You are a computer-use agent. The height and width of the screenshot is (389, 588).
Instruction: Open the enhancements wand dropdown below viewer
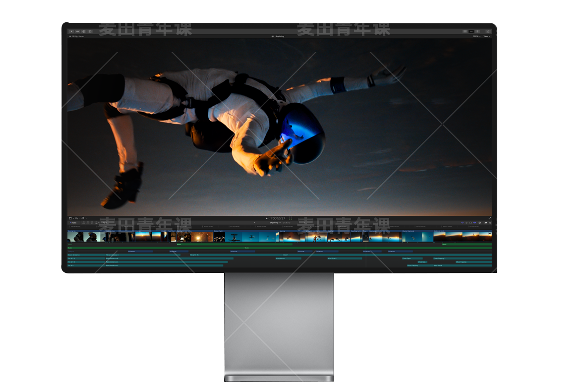pos(77,218)
